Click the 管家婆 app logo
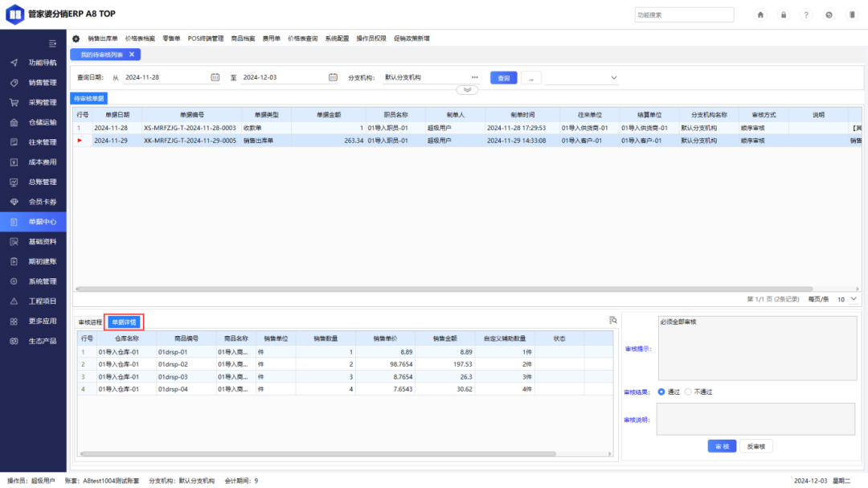 [15, 14]
